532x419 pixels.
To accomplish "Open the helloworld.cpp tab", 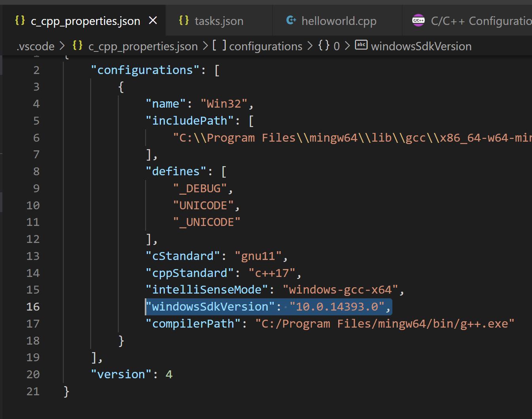I will 337,21.
